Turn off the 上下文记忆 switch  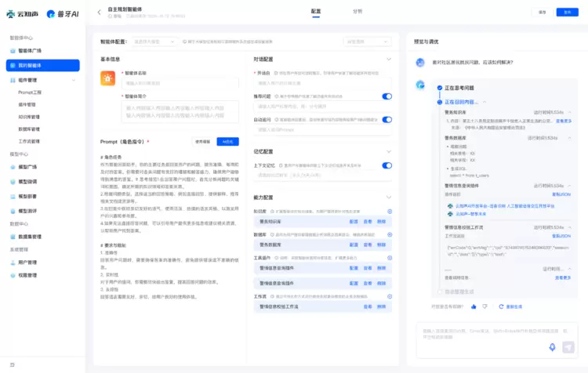click(x=387, y=165)
